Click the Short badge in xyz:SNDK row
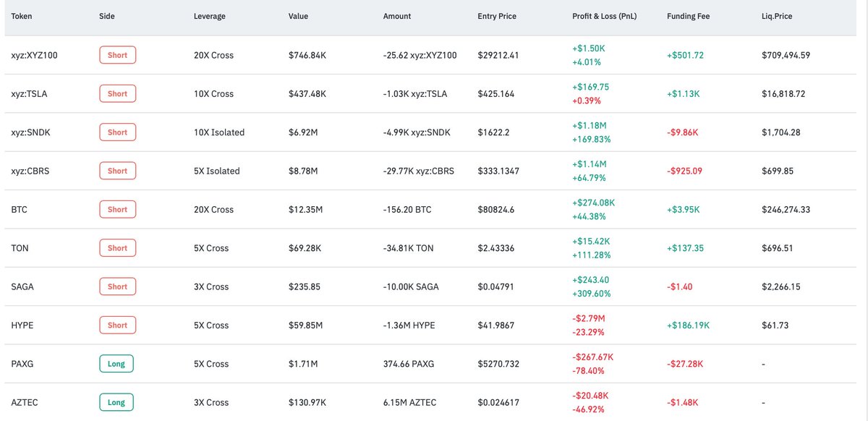Image resolution: width=868 pixels, height=421 pixels. click(x=117, y=132)
